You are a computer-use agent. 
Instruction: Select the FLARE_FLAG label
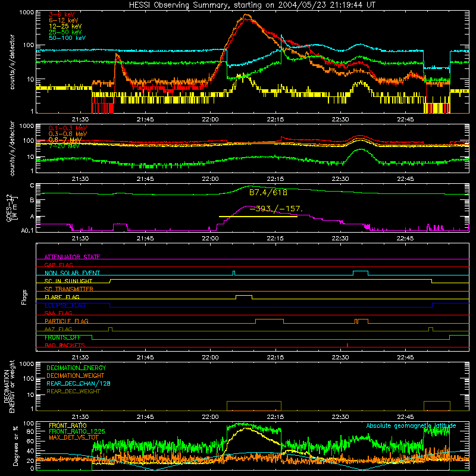pyautogui.click(x=62, y=297)
